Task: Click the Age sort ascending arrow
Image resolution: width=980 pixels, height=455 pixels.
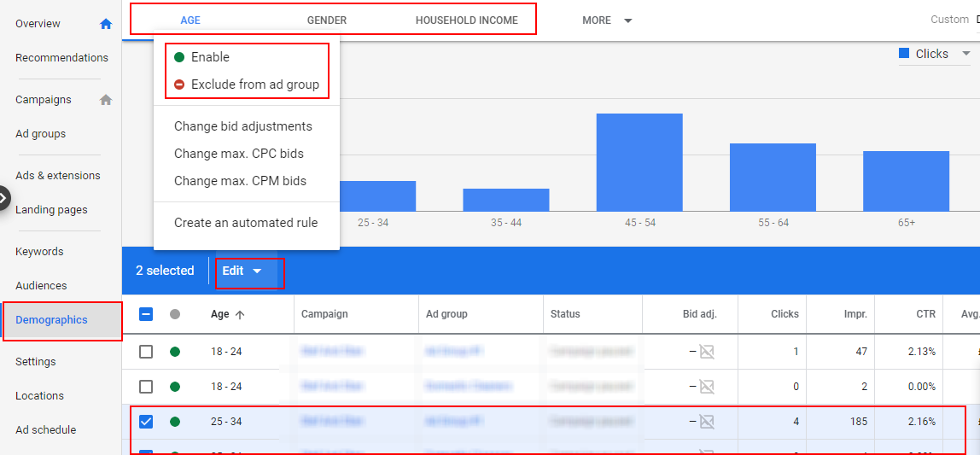Action: pos(239,314)
